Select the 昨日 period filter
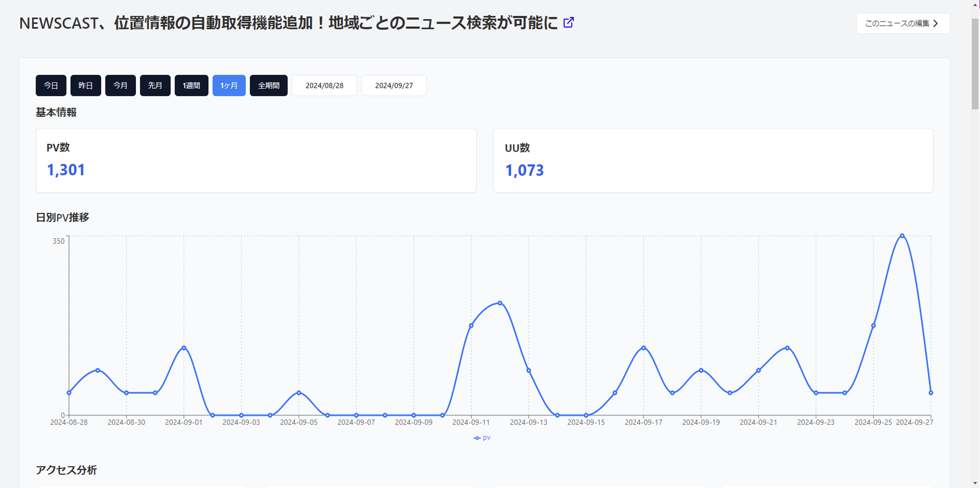The height and width of the screenshot is (488, 980). tap(86, 85)
